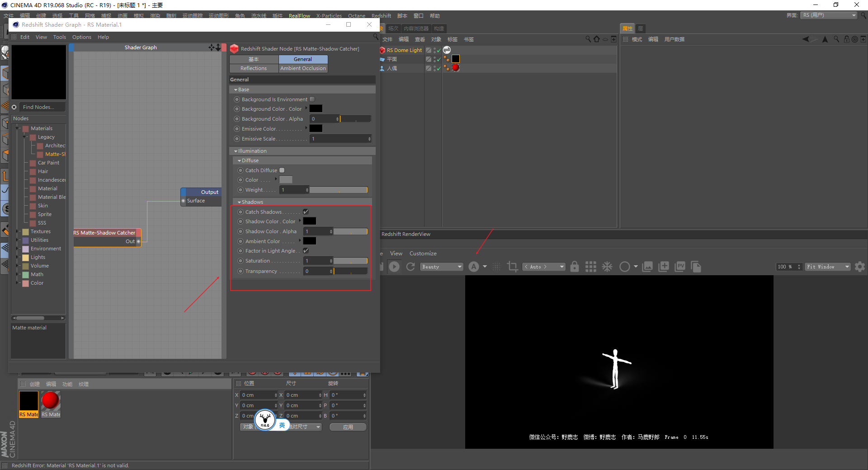Click the lock icon in RenderView toolbar
The image size is (868, 470).
point(574,267)
